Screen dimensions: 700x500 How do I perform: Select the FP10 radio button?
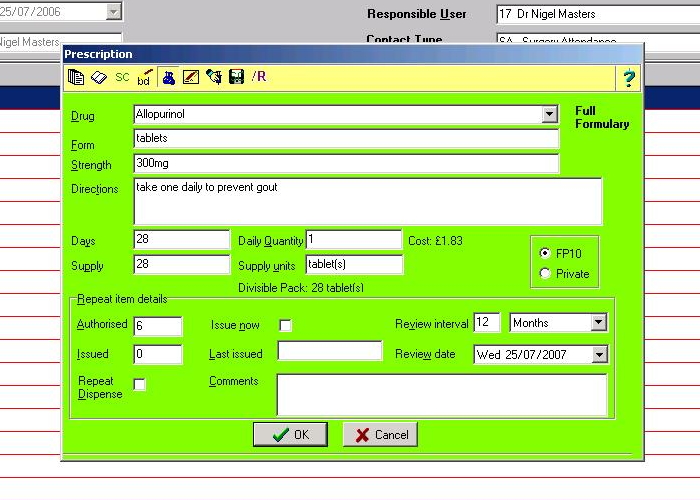(x=545, y=253)
